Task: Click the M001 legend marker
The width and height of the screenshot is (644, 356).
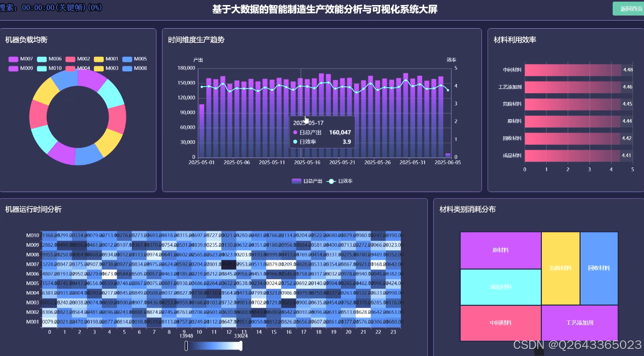Action: point(99,59)
